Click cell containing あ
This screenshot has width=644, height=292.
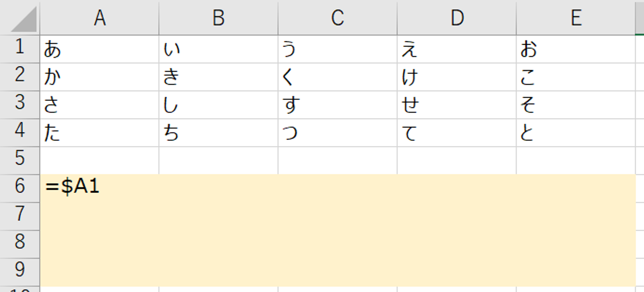[99, 49]
